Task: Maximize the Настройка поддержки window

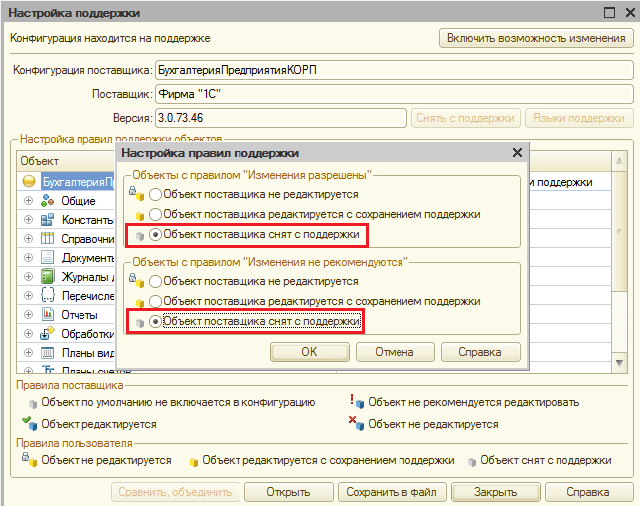Action: coord(609,13)
